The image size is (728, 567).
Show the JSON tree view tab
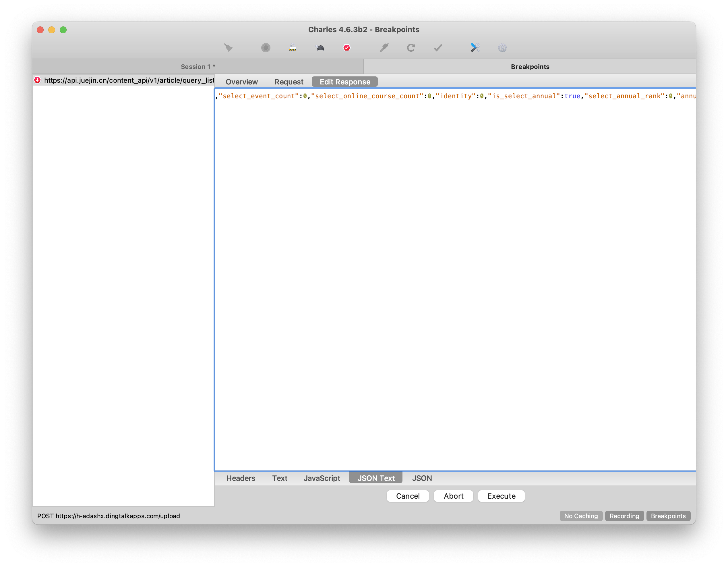[422, 478]
